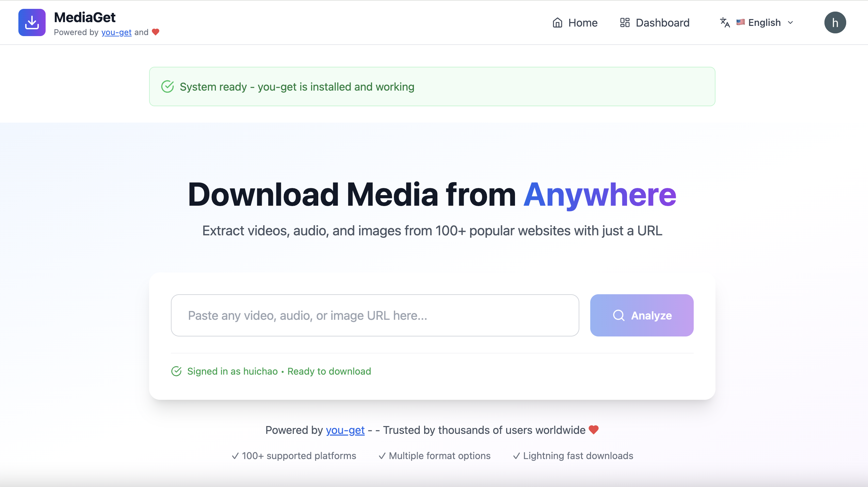Click '100+ supported platforms' text
This screenshot has height=487, width=868.
point(299,456)
